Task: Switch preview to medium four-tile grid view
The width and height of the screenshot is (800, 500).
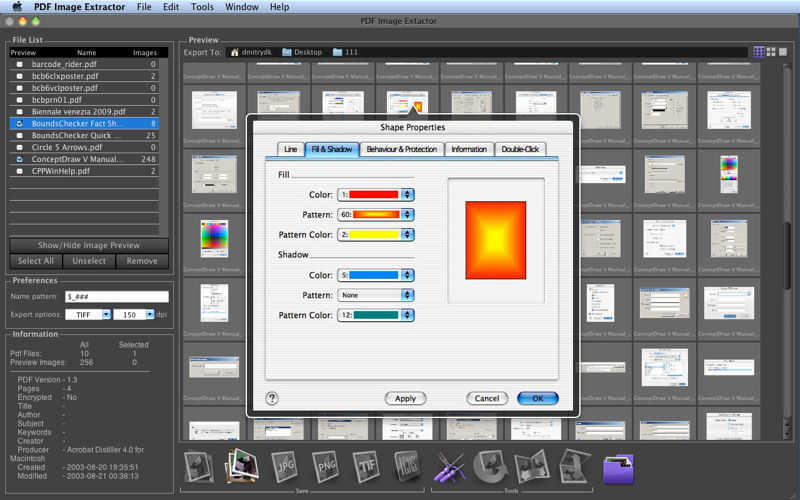Action: coord(771,52)
